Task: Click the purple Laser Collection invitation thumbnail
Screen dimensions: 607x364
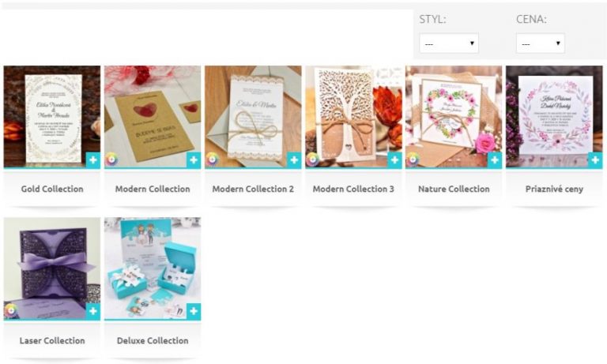Action: pyautogui.click(x=52, y=268)
